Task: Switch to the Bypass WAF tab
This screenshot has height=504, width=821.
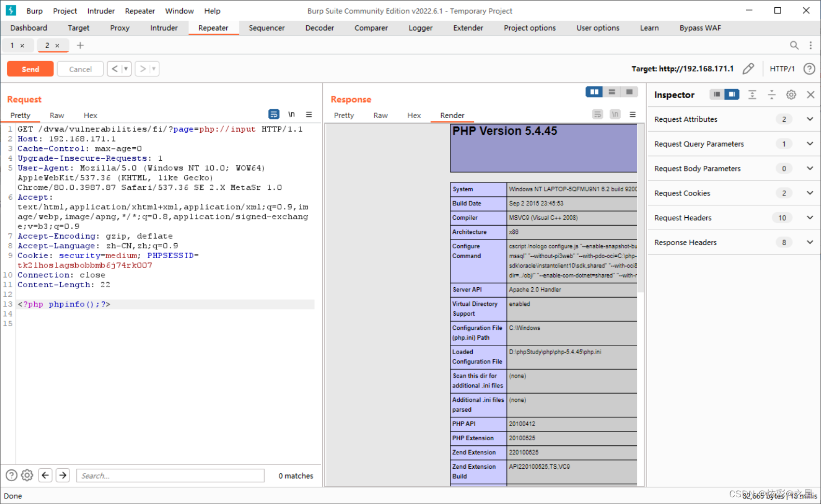Action: click(700, 28)
